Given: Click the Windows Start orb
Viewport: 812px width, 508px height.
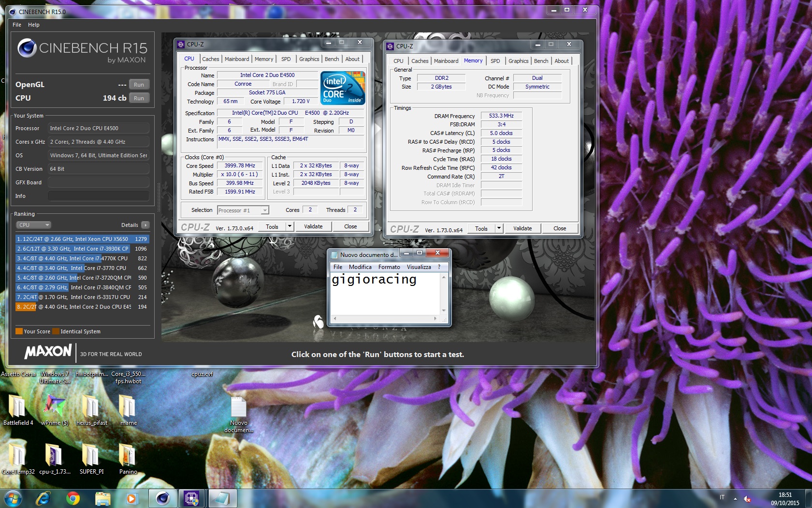Looking at the screenshot, I should (x=13, y=498).
